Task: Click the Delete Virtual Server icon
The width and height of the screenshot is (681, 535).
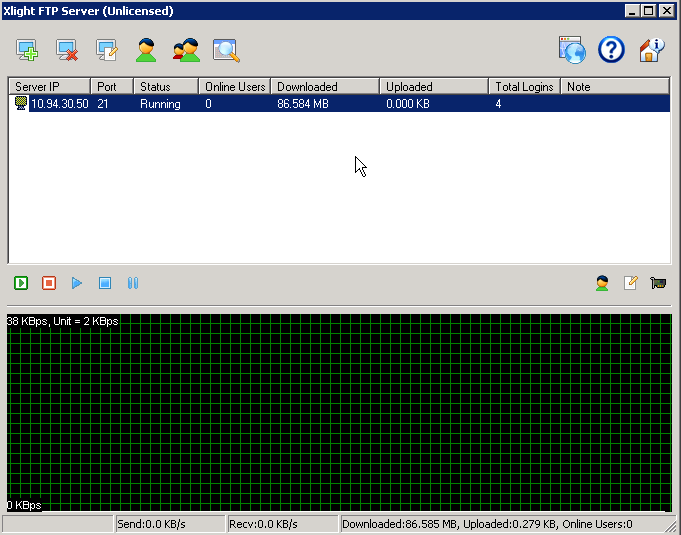Action: [67, 50]
